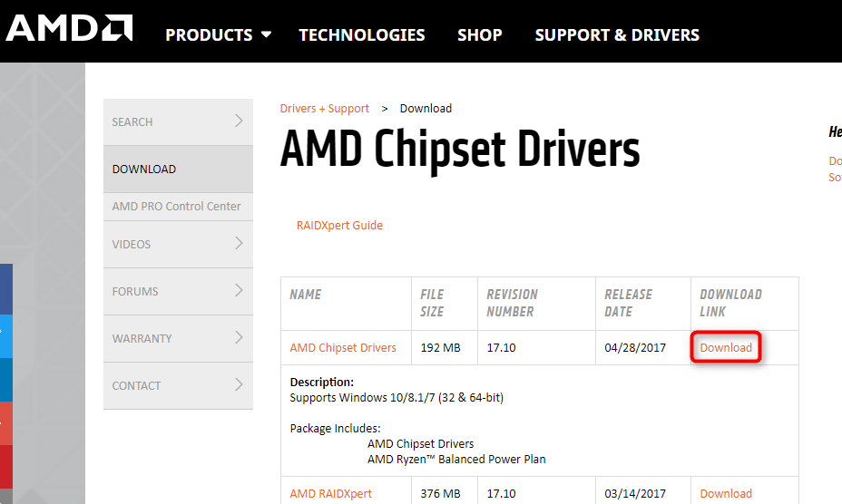Open SUPPORT & DRIVERS in the navigation
Screen dimensions: 842x504
617,34
